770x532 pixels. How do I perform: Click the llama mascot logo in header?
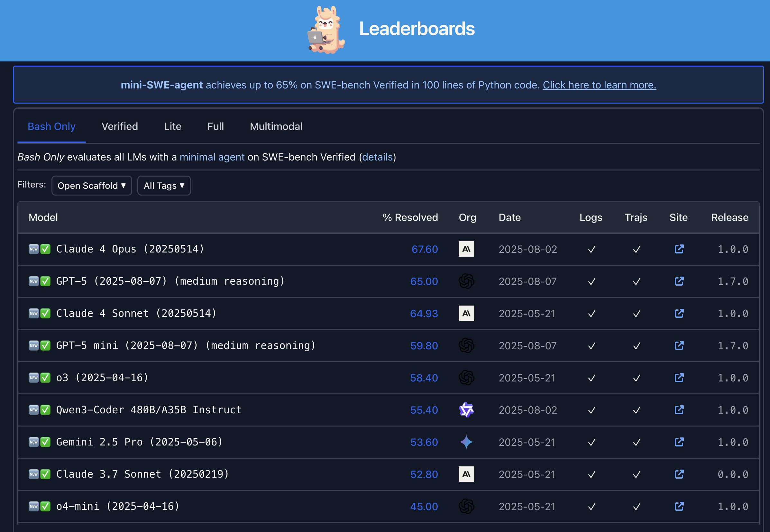pyautogui.click(x=326, y=30)
